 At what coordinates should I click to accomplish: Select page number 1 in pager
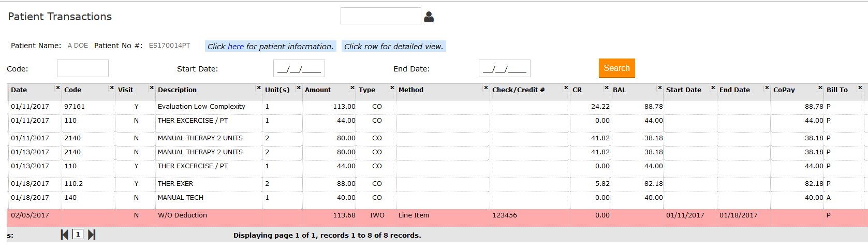coord(78,235)
